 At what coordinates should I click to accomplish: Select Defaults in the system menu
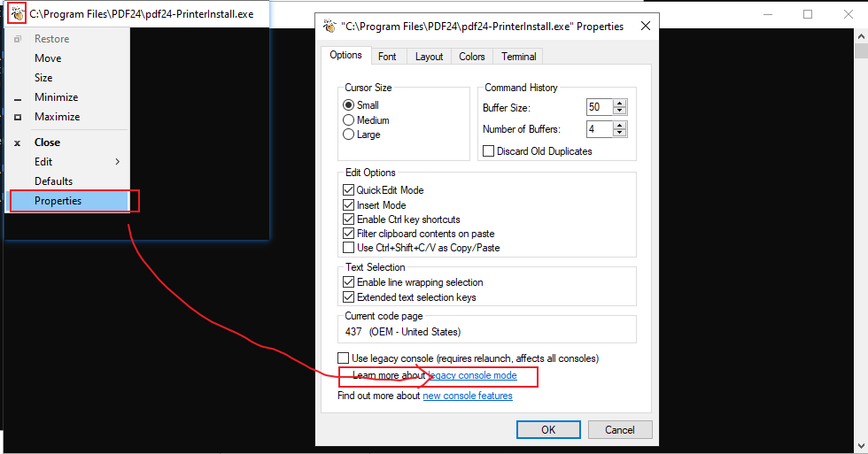coord(53,181)
